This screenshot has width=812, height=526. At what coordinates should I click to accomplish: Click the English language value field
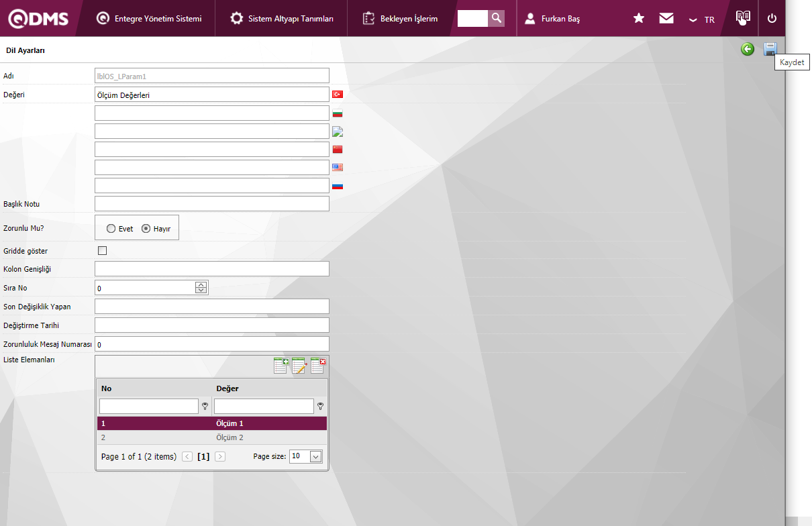click(x=212, y=167)
